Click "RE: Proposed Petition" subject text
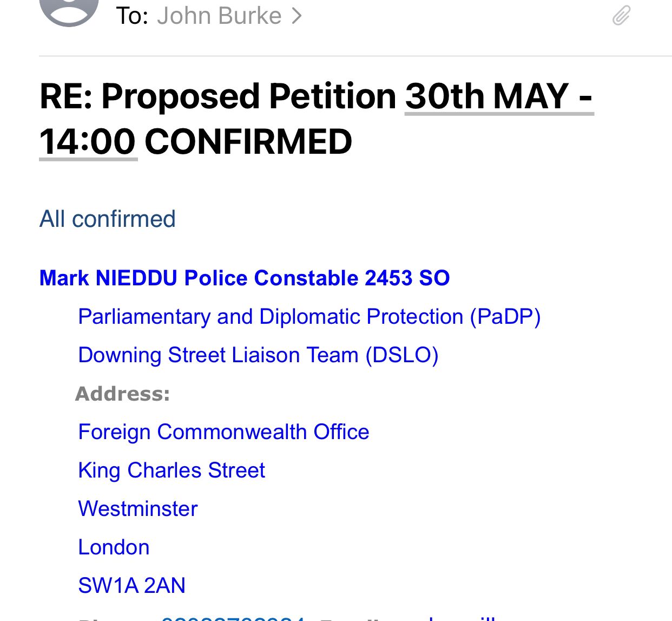Screen dimensions: 672x621 pyautogui.click(x=218, y=96)
